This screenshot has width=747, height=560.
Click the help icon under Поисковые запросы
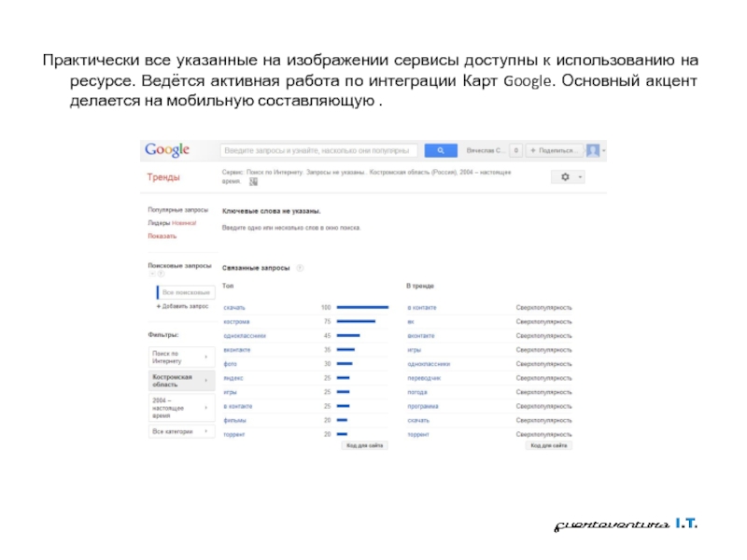point(161,273)
